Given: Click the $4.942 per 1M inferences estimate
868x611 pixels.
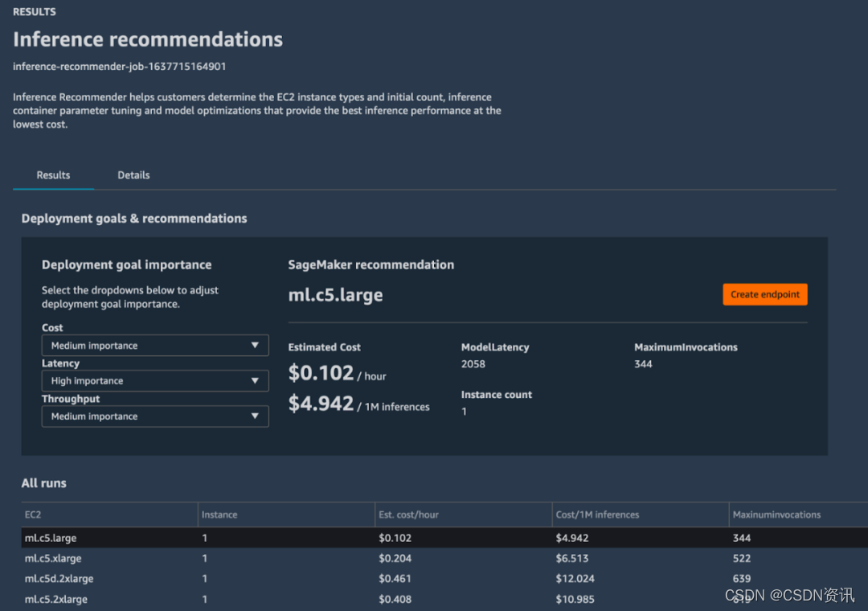Looking at the screenshot, I should 358,404.
